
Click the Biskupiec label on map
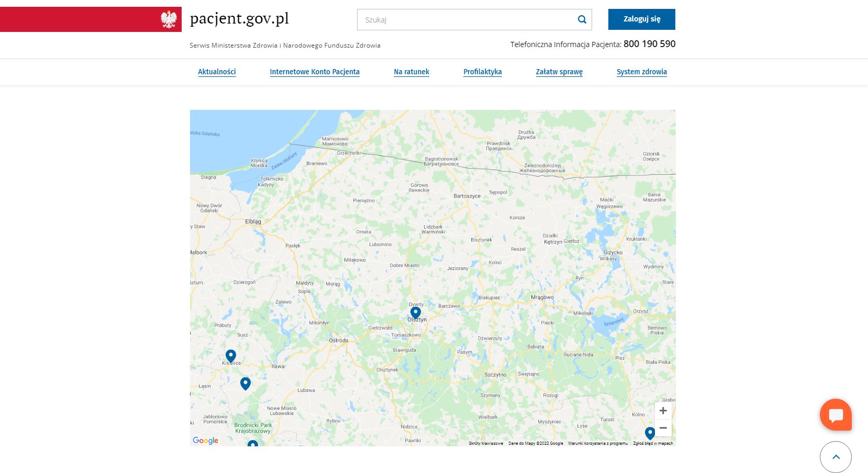[489, 298]
